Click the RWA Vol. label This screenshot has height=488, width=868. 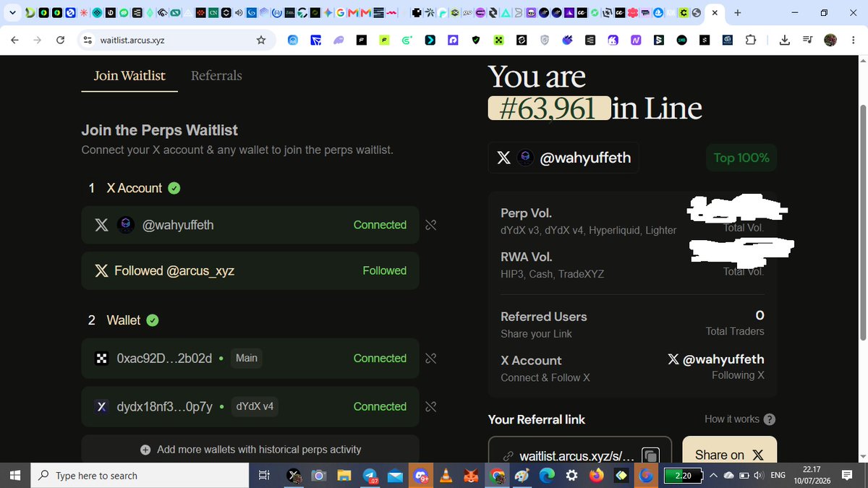[x=527, y=257]
